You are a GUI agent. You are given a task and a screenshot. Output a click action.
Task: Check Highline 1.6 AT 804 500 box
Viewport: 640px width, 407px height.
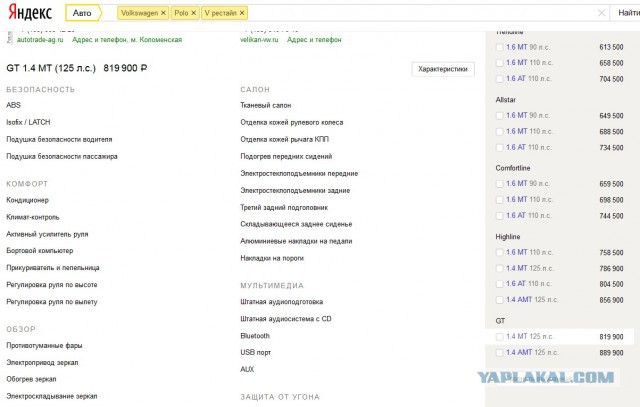[x=499, y=284]
